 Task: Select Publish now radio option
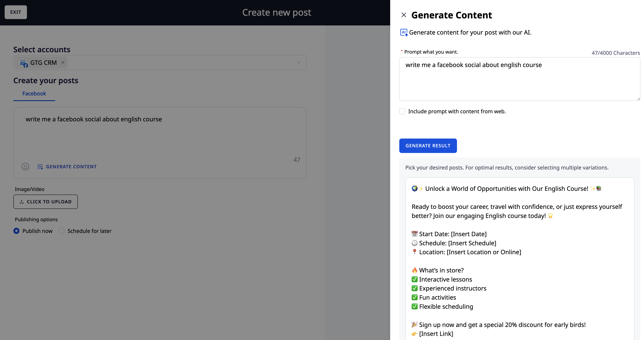[16, 231]
